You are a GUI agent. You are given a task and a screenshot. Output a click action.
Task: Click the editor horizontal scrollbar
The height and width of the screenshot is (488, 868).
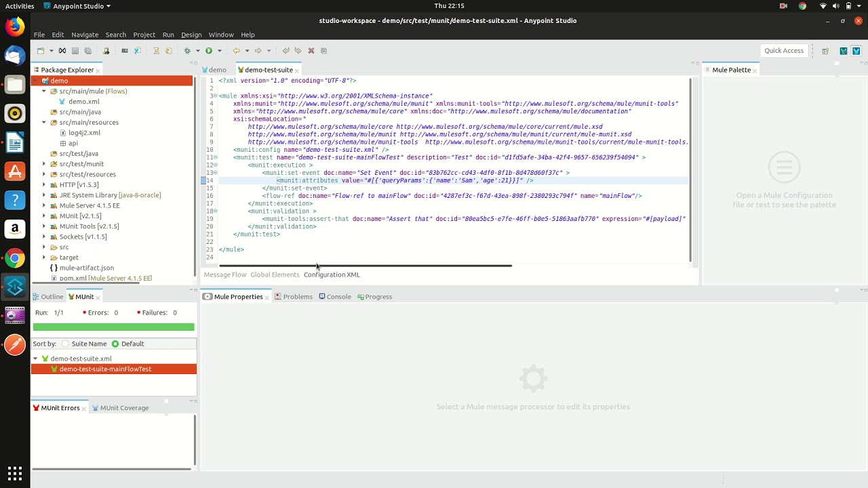366,266
